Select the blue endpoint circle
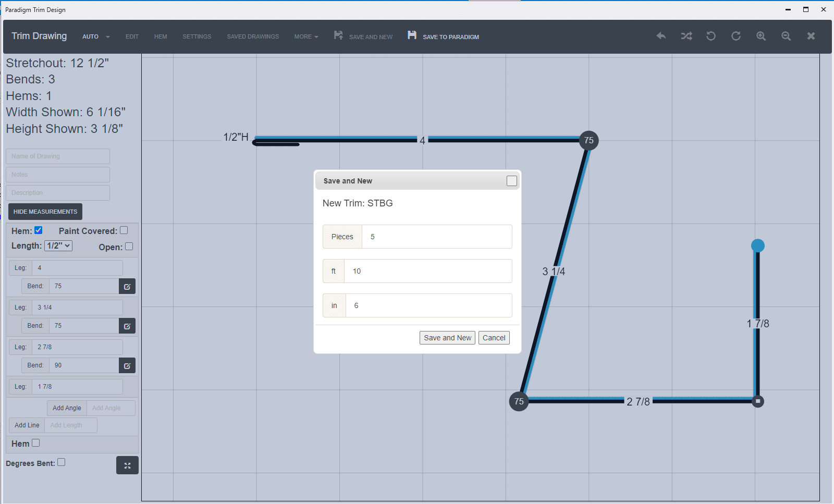 (758, 245)
